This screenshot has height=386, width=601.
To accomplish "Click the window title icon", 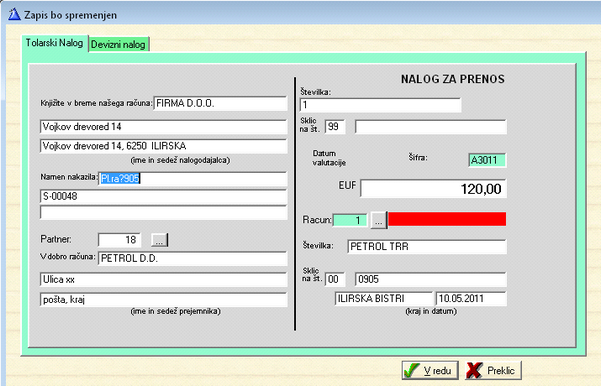I will click(x=14, y=15).
